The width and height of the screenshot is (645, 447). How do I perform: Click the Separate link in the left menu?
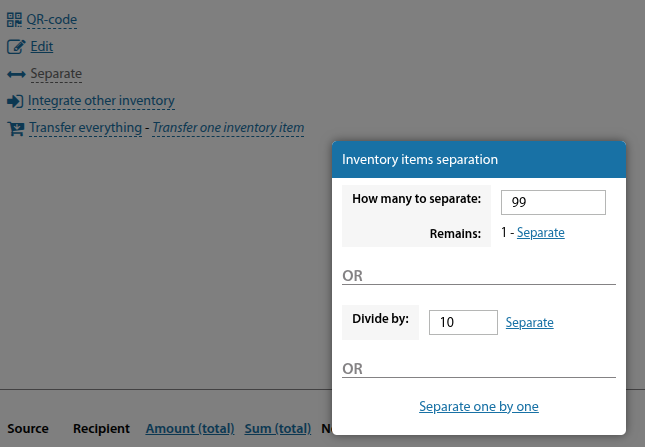[x=56, y=74]
